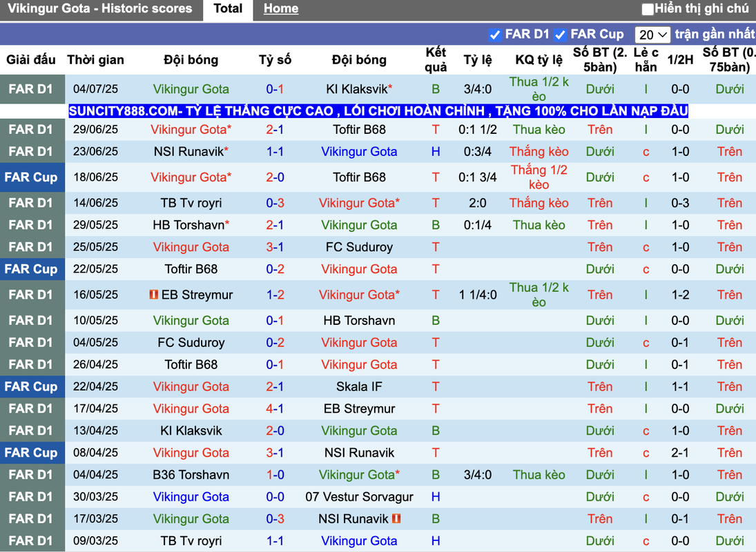This screenshot has width=756, height=552.
Task: Open KI Klaksvik home team on 13/04/25
Action: point(191,431)
